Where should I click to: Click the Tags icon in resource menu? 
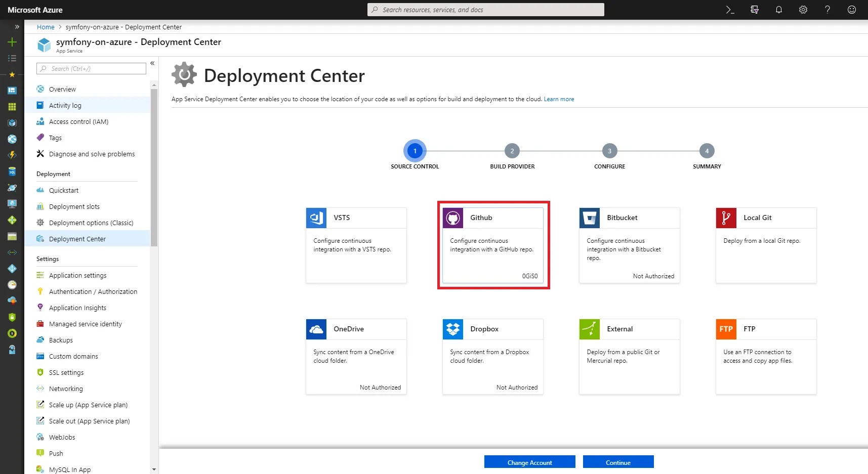[40, 138]
